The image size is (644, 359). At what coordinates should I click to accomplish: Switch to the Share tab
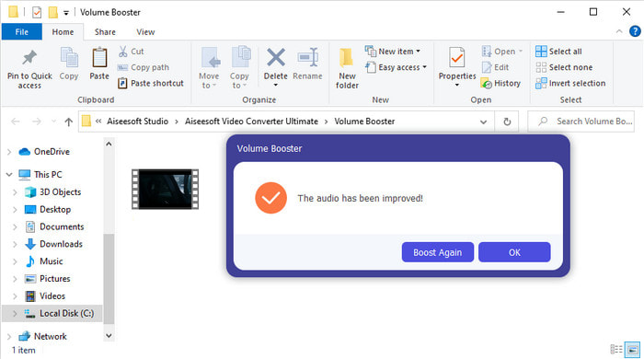105,31
